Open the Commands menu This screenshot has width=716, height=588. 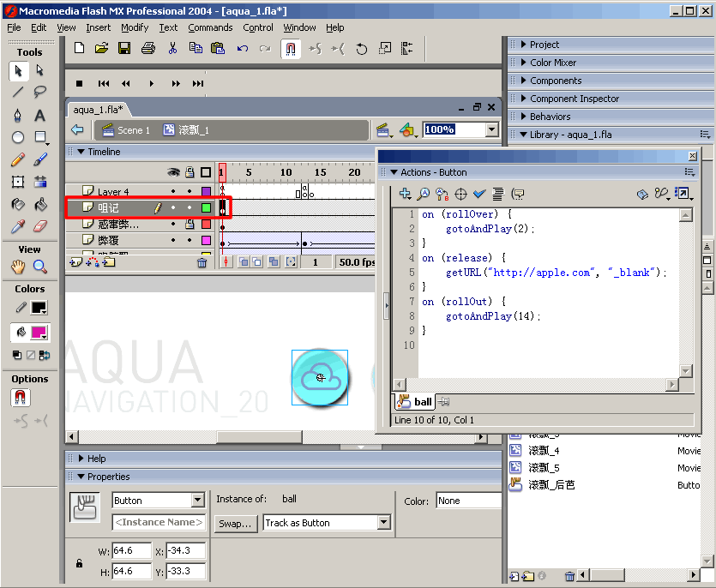point(210,27)
